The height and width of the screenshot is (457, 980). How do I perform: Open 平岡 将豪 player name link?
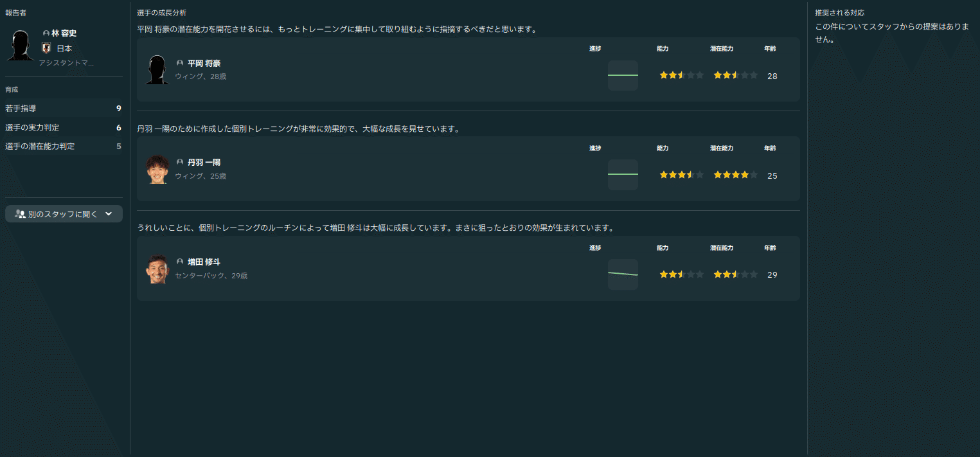[204, 64]
